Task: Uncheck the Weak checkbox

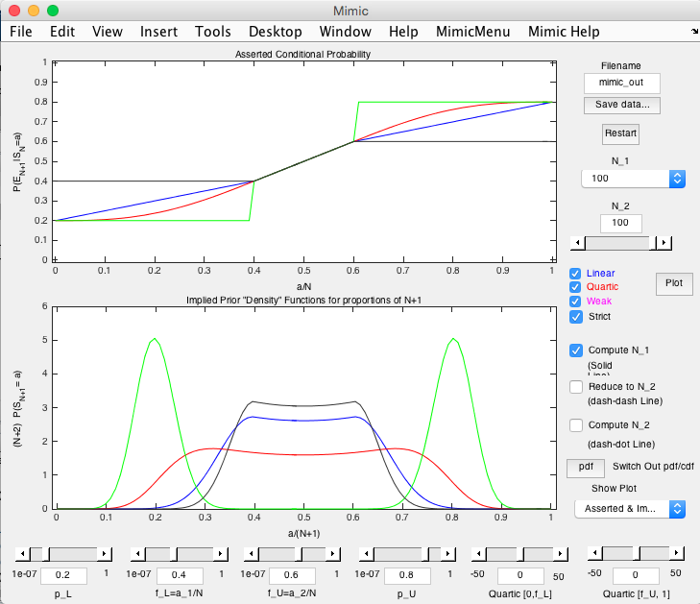Action: [575, 302]
